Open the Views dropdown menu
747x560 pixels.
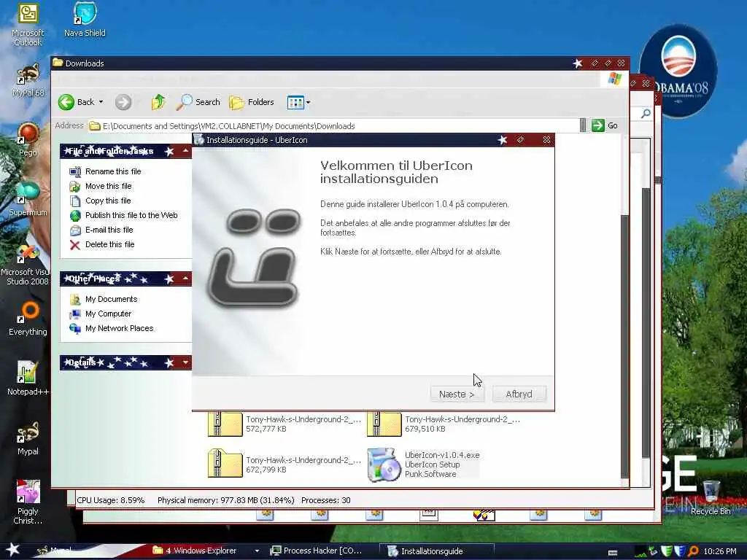299,102
